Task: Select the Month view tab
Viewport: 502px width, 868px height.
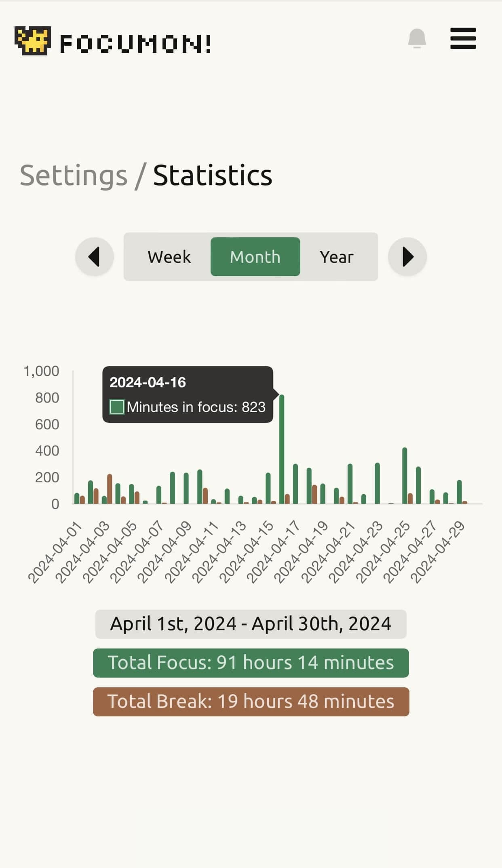Action: (255, 257)
